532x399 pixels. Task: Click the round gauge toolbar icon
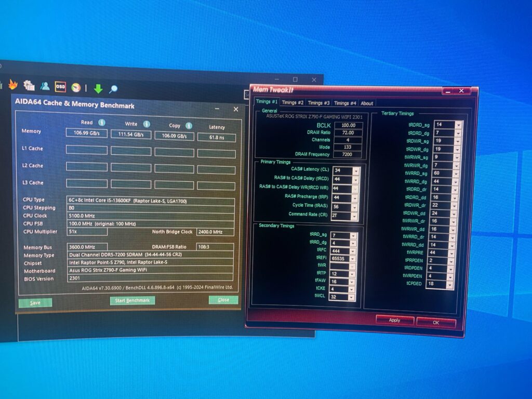click(76, 87)
